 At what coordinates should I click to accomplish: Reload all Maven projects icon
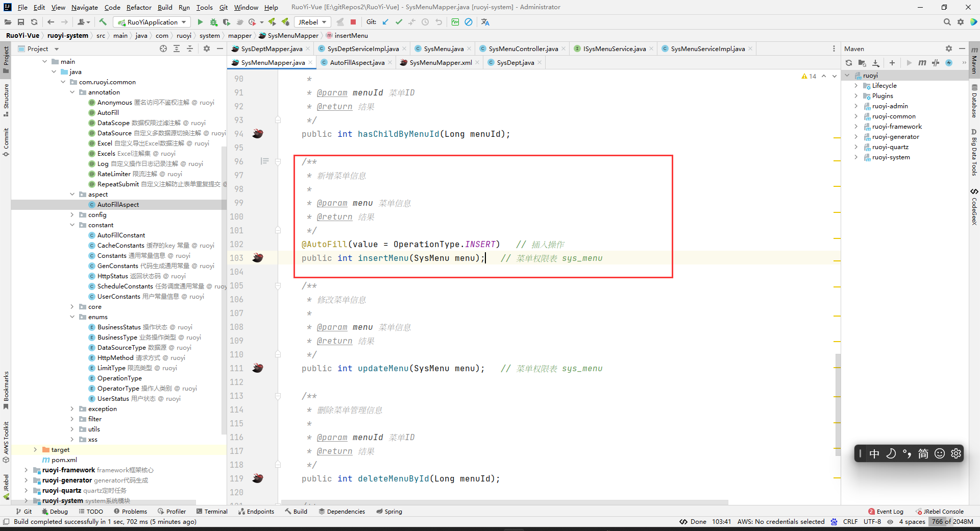849,63
